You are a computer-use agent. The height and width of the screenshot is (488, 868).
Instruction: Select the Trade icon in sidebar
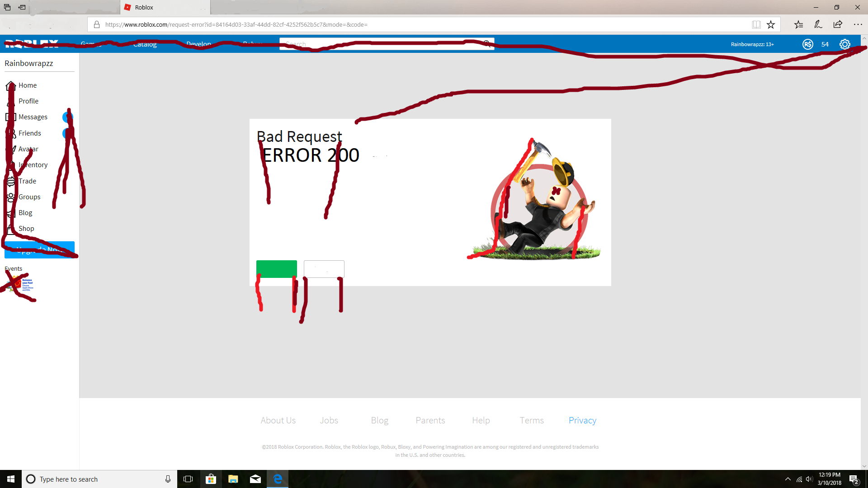10,181
